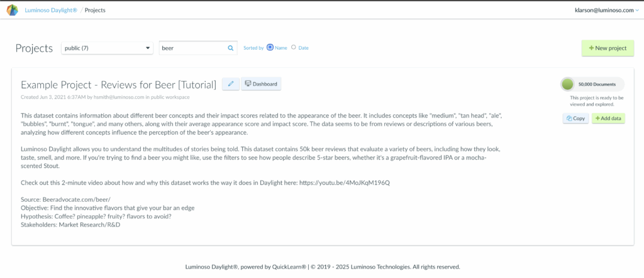
Task: Click the green document status circle
Action: [567, 84]
